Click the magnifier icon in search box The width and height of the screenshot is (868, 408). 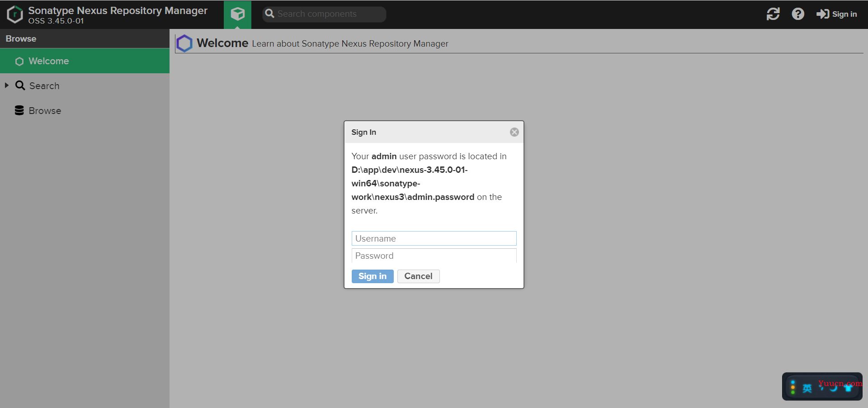[x=270, y=14]
